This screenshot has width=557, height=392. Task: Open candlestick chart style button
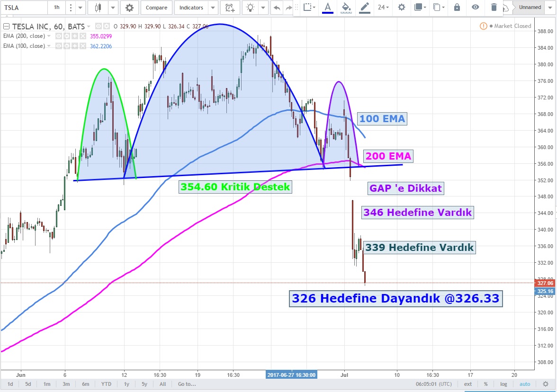click(x=98, y=8)
